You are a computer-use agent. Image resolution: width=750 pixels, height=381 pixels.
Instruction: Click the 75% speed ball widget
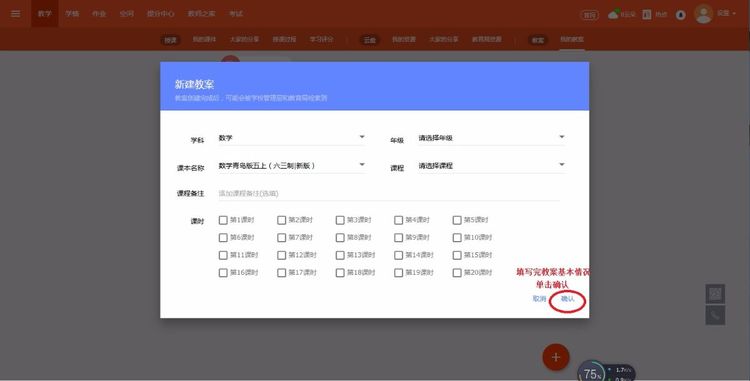click(592, 373)
